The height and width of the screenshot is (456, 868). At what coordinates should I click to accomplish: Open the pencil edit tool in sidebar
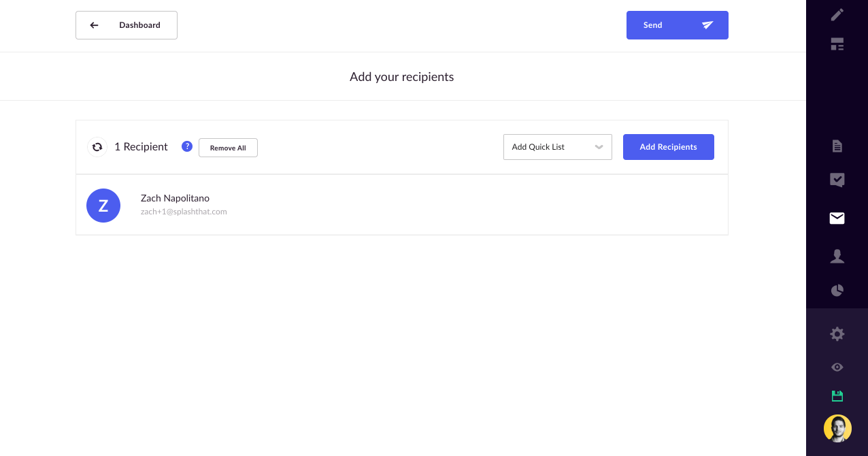point(837,14)
